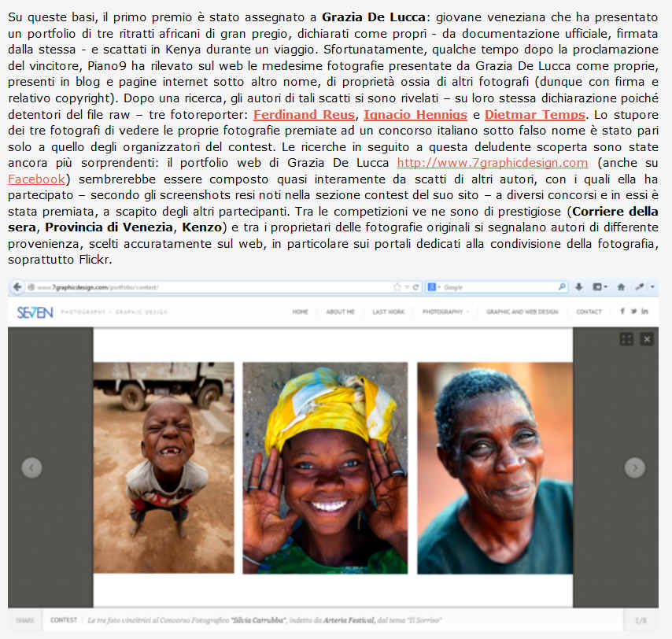672x639 pixels.
Task: Open the HOME menu item
Action: [300, 312]
